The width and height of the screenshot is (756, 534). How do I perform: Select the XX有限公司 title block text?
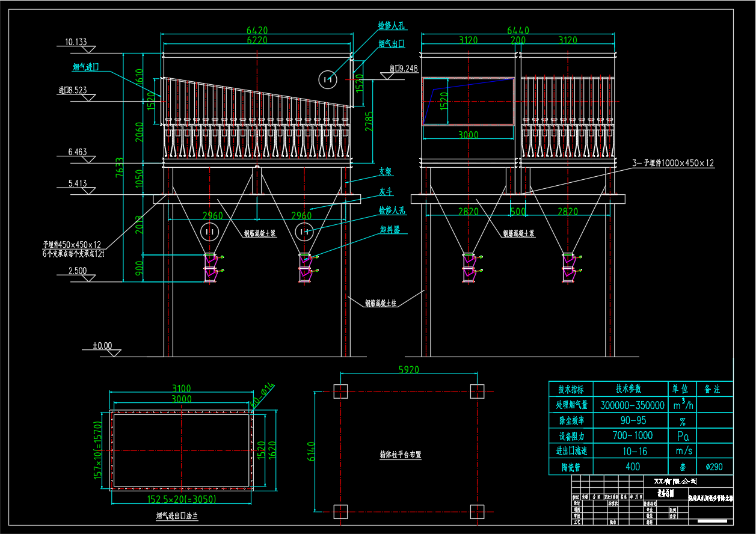(675, 481)
